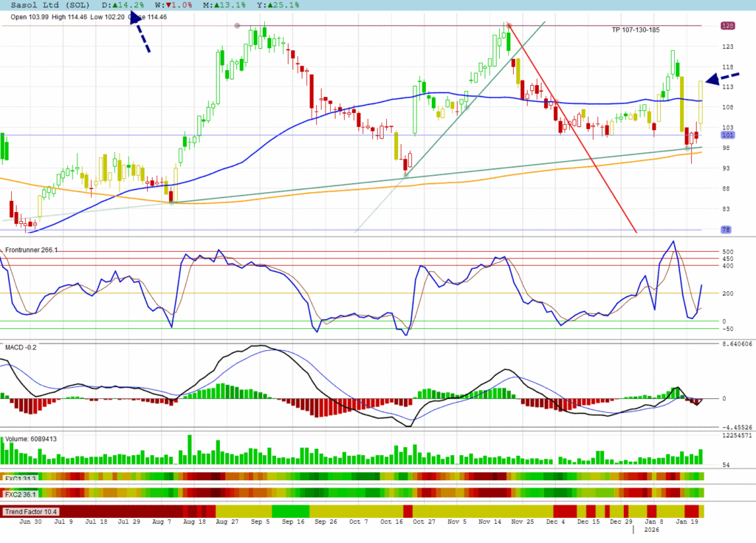Click the green up-triangle next to D: 14.2%
This screenshot has width=756, height=543.
pyautogui.click(x=114, y=4)
